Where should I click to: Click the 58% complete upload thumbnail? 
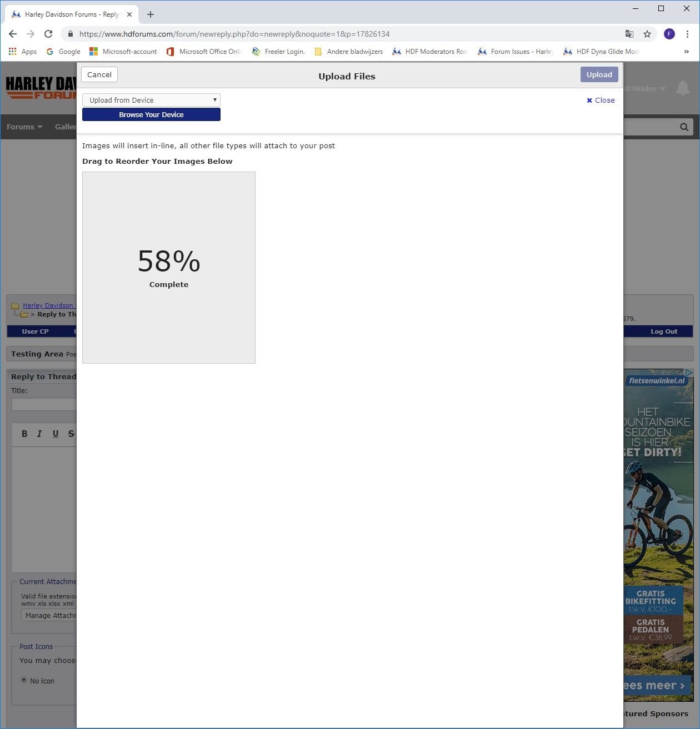click(169, 268)
